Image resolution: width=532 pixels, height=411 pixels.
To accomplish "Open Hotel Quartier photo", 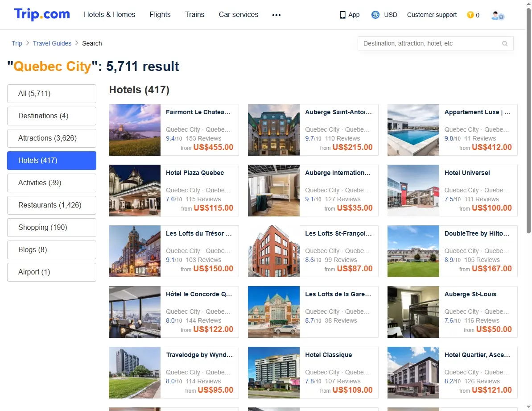I will tap(413, 373).
